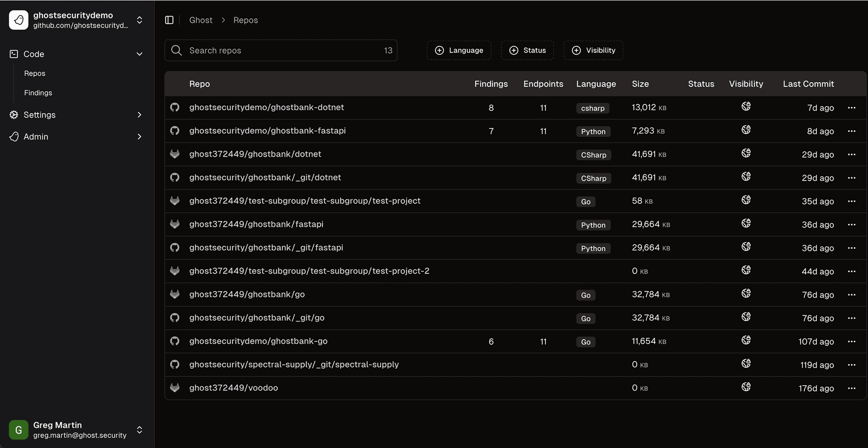Open the ghostsecuritydemo organization switcher
Viewport: 868px width, 448px height.
pos(139,20)
